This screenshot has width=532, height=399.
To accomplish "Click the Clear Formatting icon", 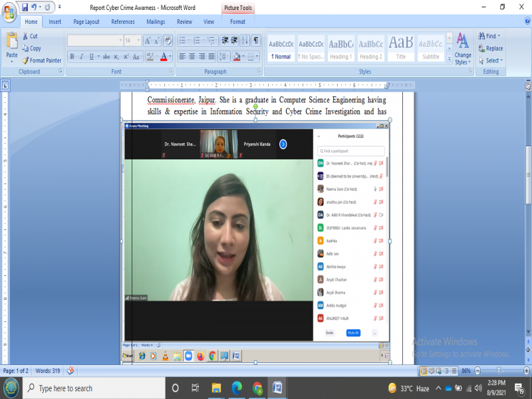I will pyautogui.click(x=168, y=41).
